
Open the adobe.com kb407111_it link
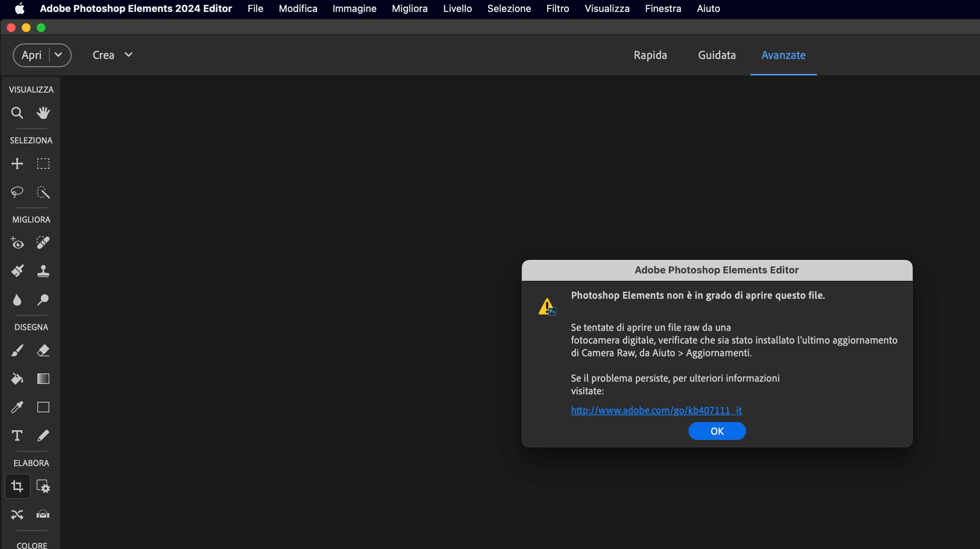pyautogui.click(x=656, y=410)
